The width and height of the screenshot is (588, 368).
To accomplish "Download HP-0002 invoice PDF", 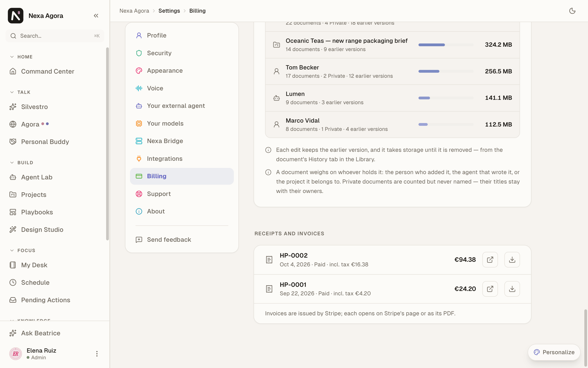I will [x=512, y=260].
